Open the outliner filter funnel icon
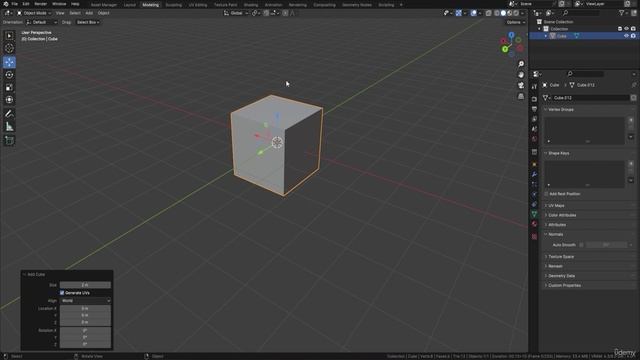640x360 pixels. tap(622, 13)
